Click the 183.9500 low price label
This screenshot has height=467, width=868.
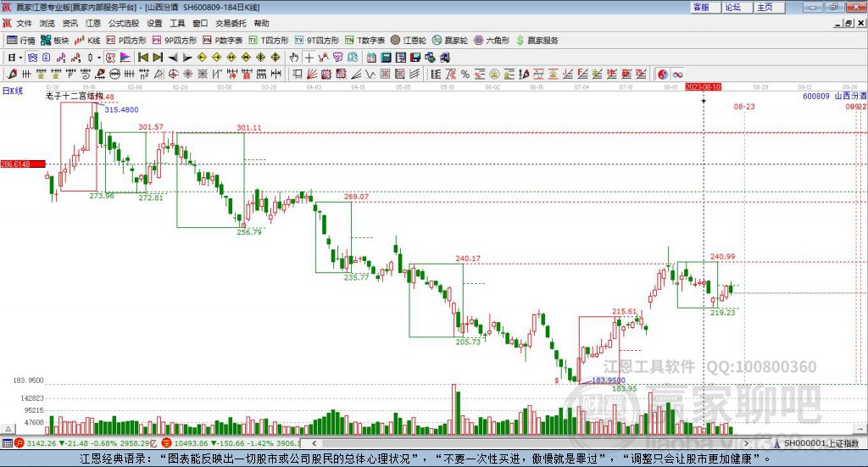pyautogui.click(x=609, y=381)
